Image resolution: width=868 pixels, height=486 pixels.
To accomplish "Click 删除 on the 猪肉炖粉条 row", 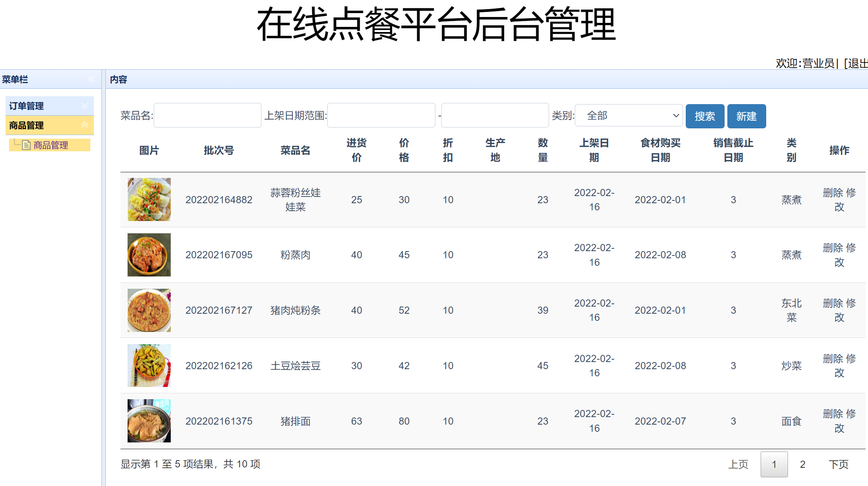I will pos(834,303).
